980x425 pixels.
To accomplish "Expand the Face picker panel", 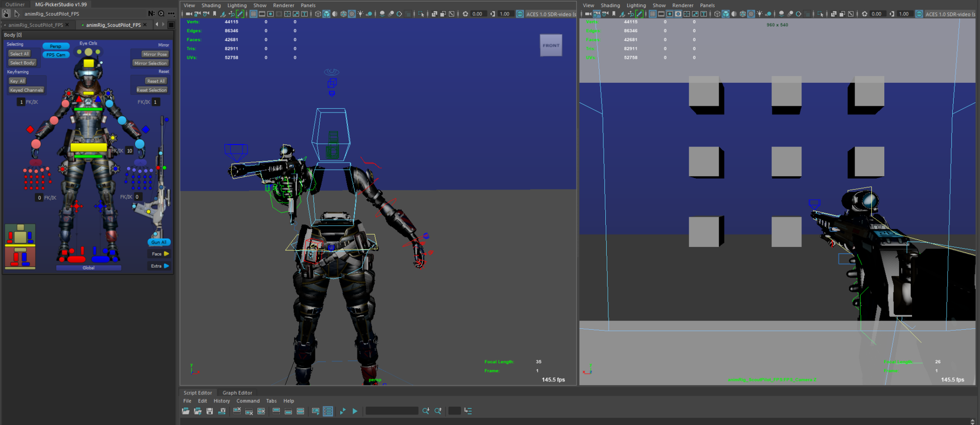I will [160, 254].
